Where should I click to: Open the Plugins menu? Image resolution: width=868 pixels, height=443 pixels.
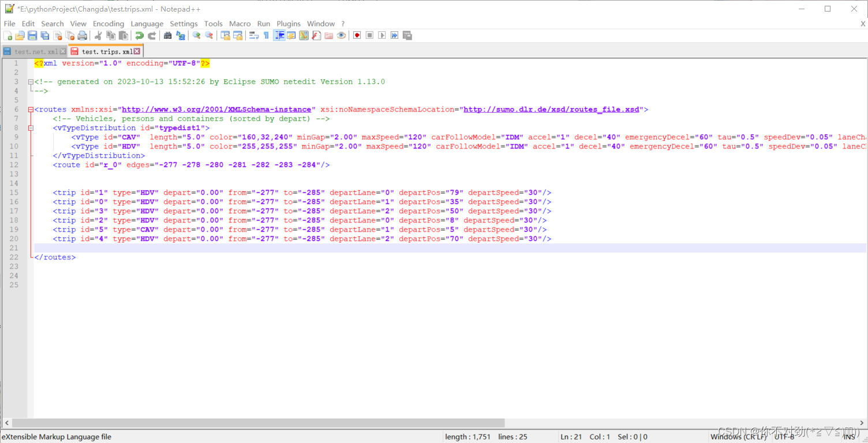tap(289, 24)
